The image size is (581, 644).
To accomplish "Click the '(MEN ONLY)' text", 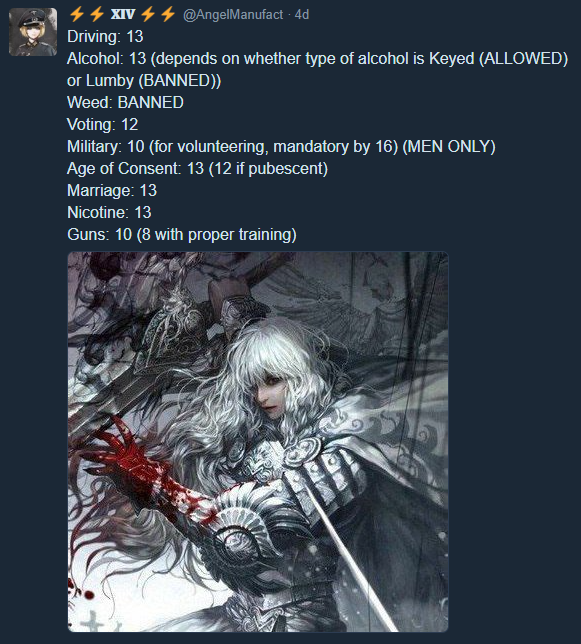I will click(x=449, y=147).
